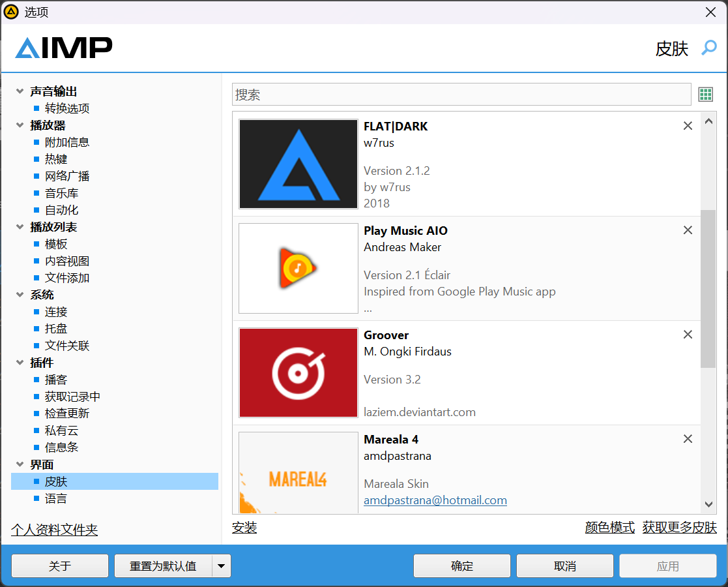Collapse the 声音输出 tree section
Image resolution: width=728 pixels, height=587 pixels.
click(20, 92)
